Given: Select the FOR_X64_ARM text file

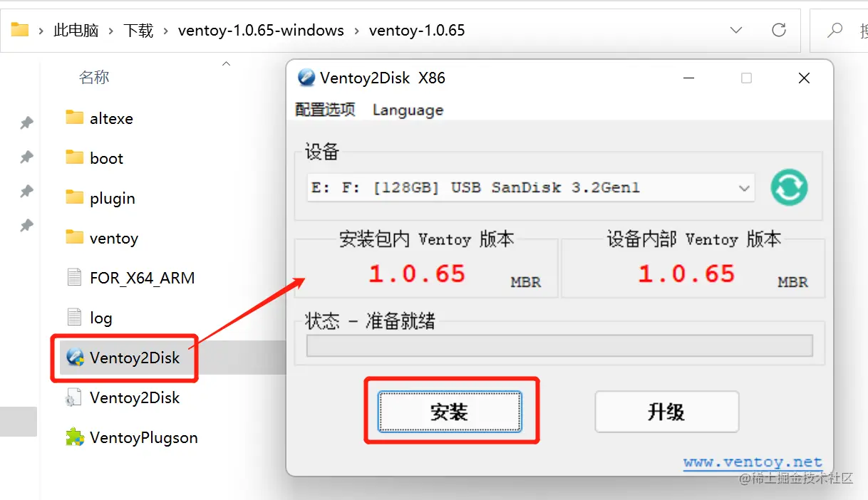Looking at the screenshot, I should click(x=130, y=278).
